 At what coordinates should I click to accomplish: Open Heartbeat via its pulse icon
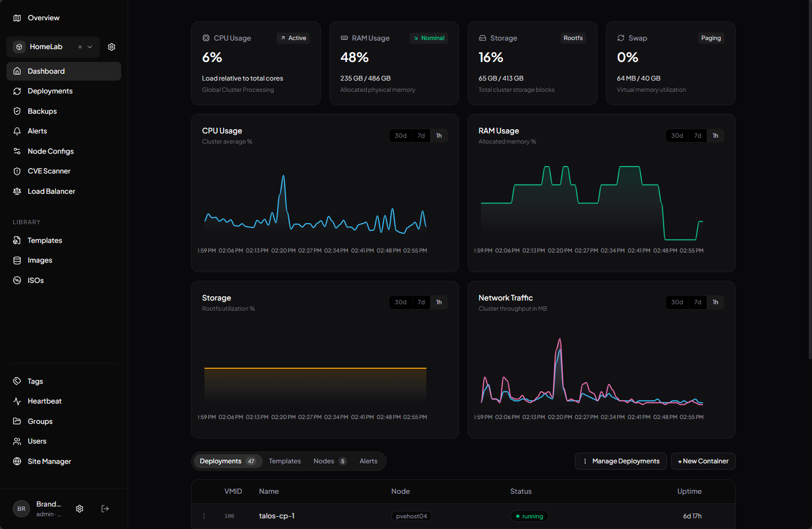[17, 401]
